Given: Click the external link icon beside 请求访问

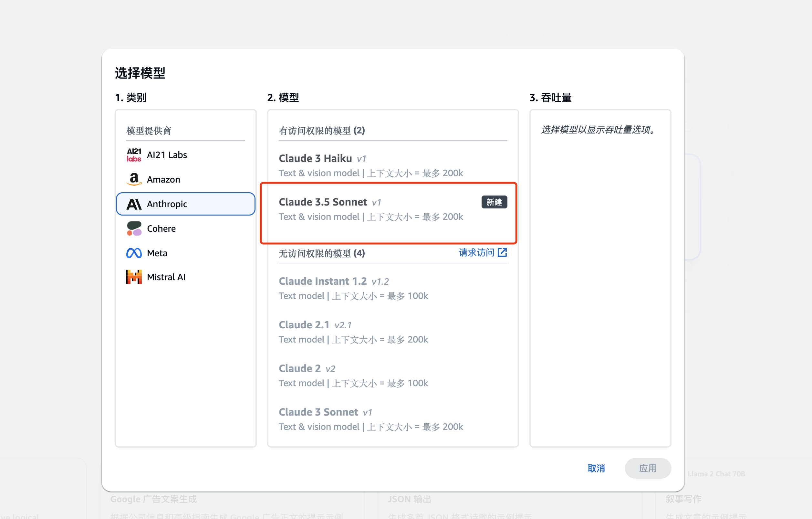Looking at the screenshot, I should 502,252.
